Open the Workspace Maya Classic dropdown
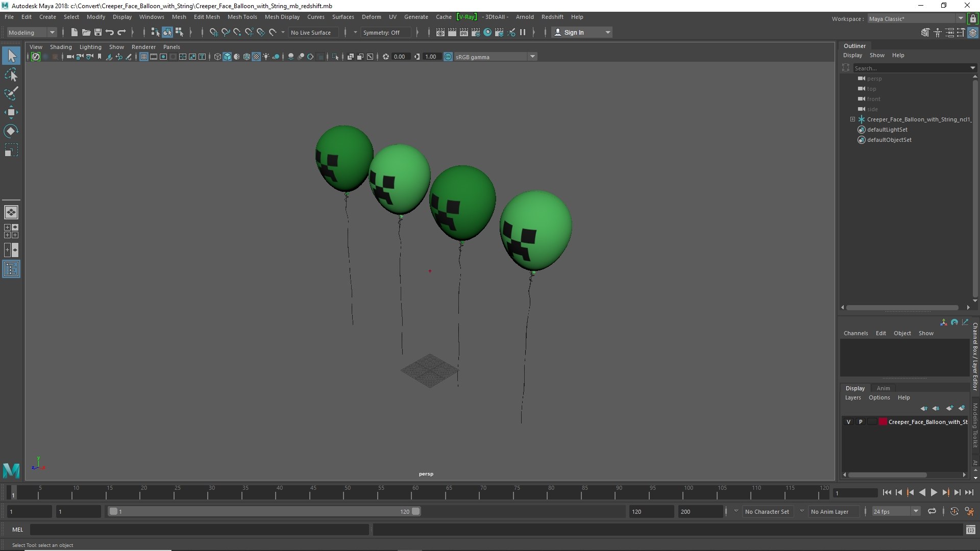This screenshot has height=551, width=980. pos(916,18)
